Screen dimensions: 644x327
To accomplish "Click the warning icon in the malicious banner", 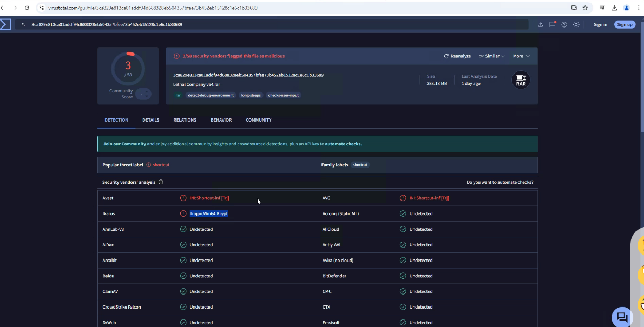I will coord(176,56).
